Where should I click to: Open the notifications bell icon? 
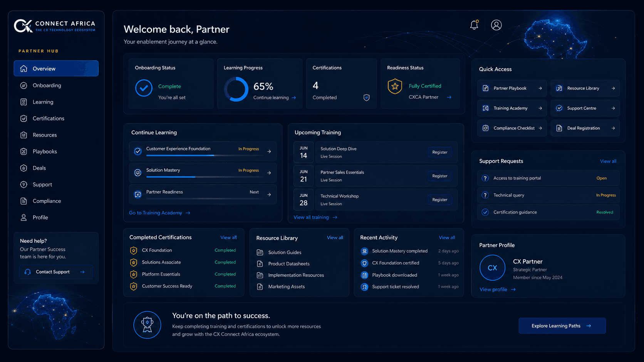point(474,25)
